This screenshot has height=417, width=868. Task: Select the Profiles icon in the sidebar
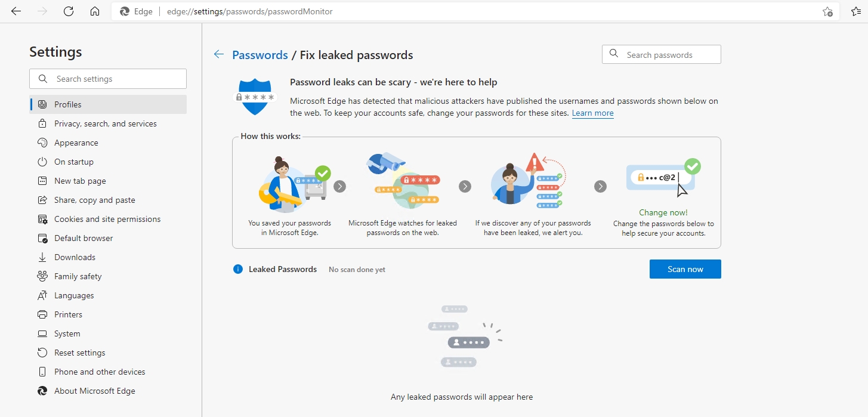click(x=42, y=104)
